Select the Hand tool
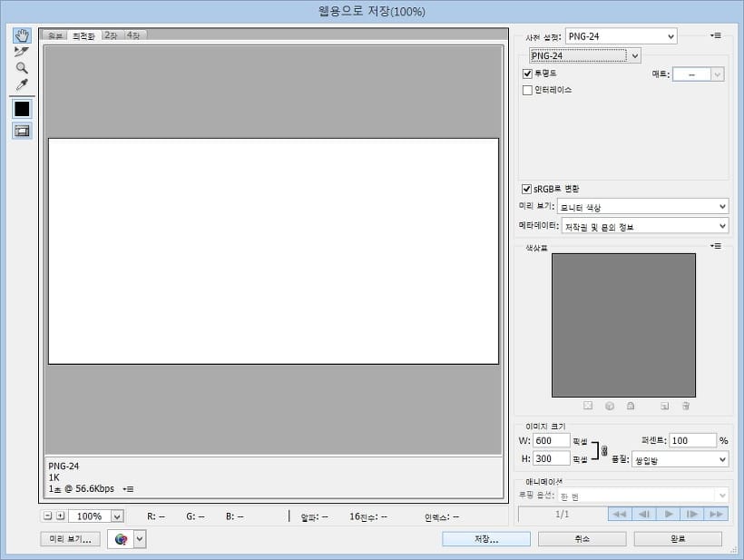 click(x=22, y=35)
